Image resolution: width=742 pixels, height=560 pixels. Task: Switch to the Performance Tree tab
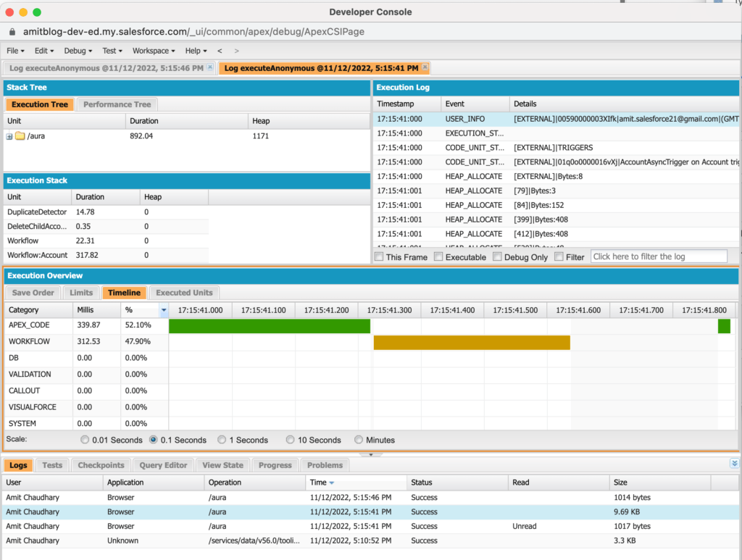(x=117, y=104)
